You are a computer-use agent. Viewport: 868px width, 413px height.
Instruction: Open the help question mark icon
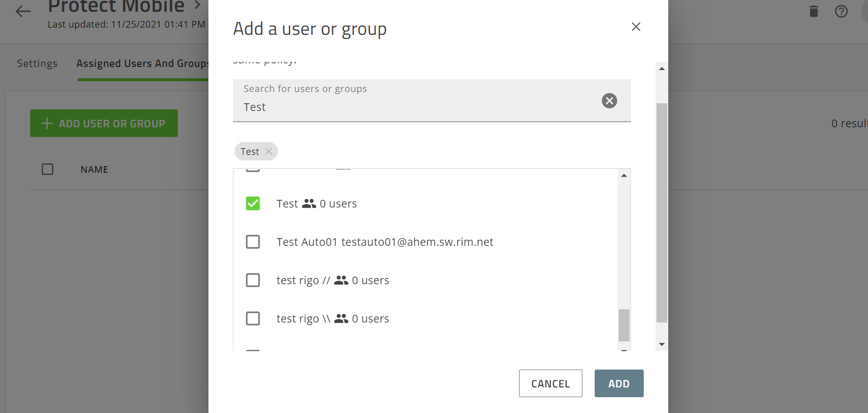coord(841,11)
